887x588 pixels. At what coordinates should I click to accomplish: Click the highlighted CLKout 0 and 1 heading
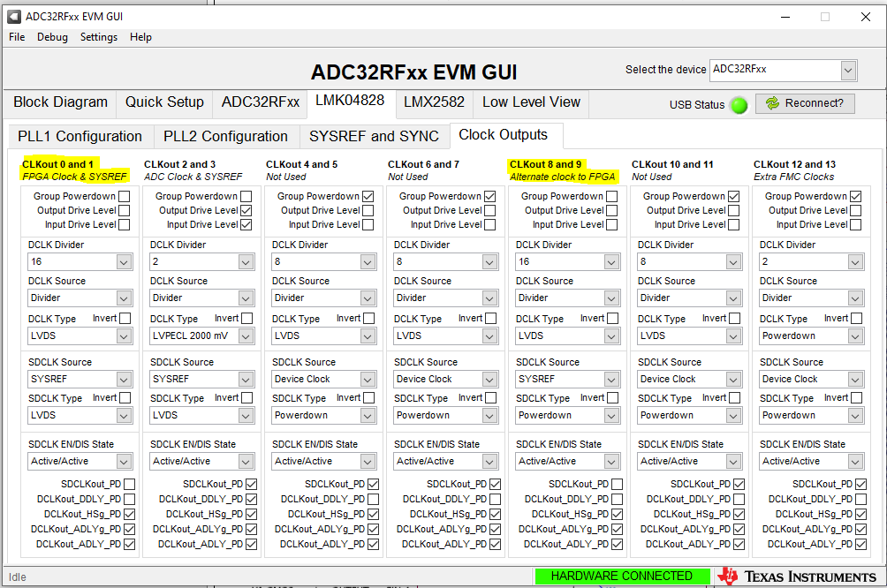(57, 164)
